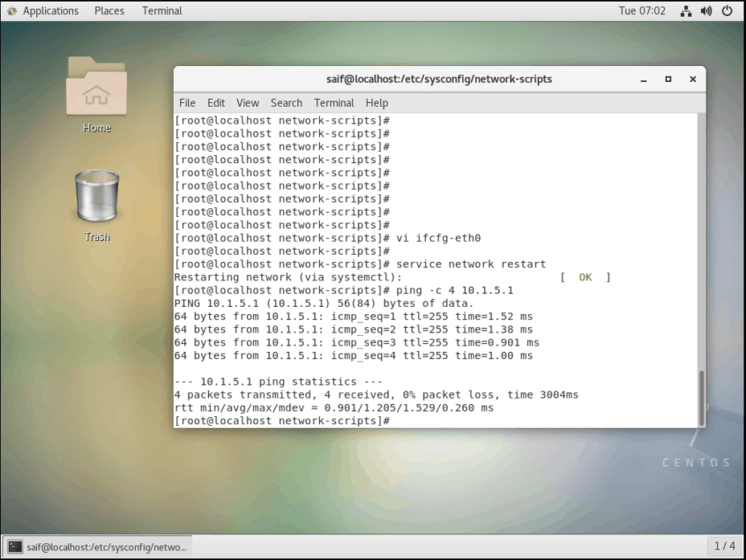Open the File menu of the terminal
Image resolution: width=746 pixels, height=560 pixels.
pos(187,102)
